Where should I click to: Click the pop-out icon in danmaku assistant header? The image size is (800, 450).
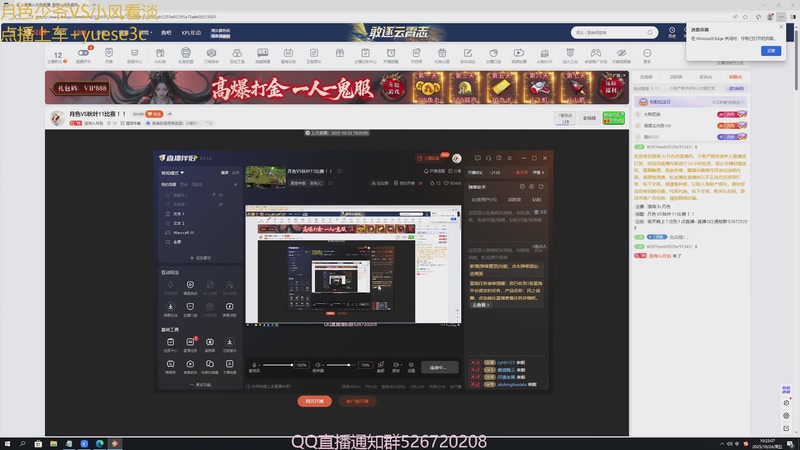pos(541,187)
